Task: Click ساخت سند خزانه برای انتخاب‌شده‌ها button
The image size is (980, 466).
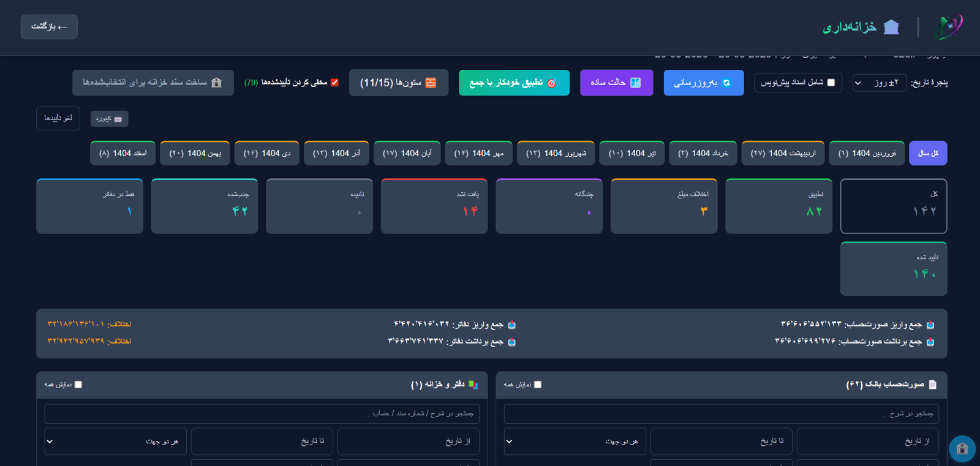Action: 153,83
